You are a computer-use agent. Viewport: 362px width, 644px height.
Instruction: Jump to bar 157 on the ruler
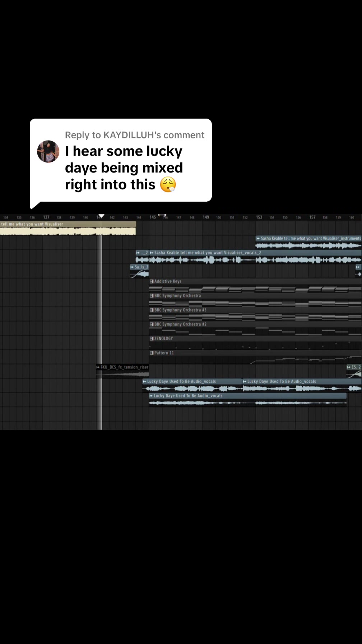pos(312,217)
